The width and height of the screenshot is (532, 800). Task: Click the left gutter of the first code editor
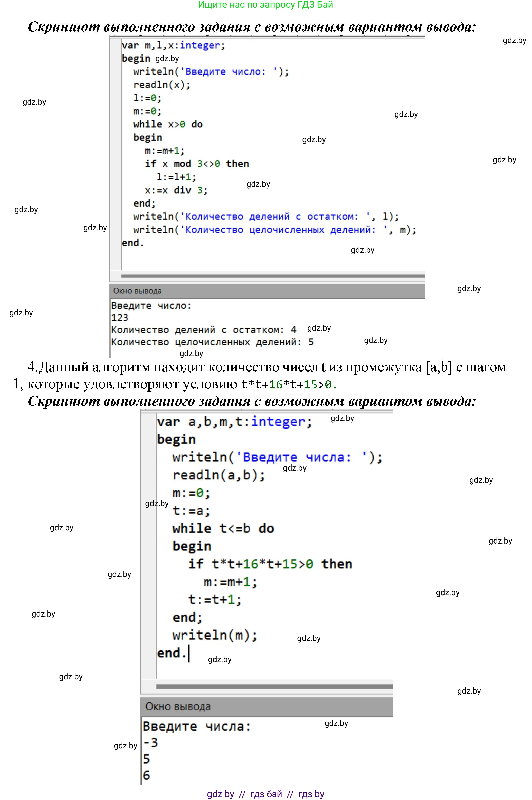[116, 153]
